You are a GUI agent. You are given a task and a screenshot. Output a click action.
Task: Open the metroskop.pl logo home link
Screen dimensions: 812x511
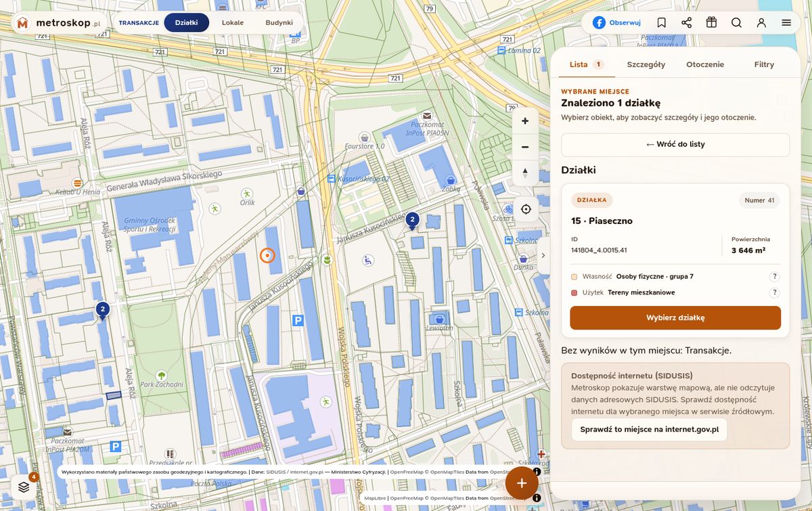pos(59,23)
